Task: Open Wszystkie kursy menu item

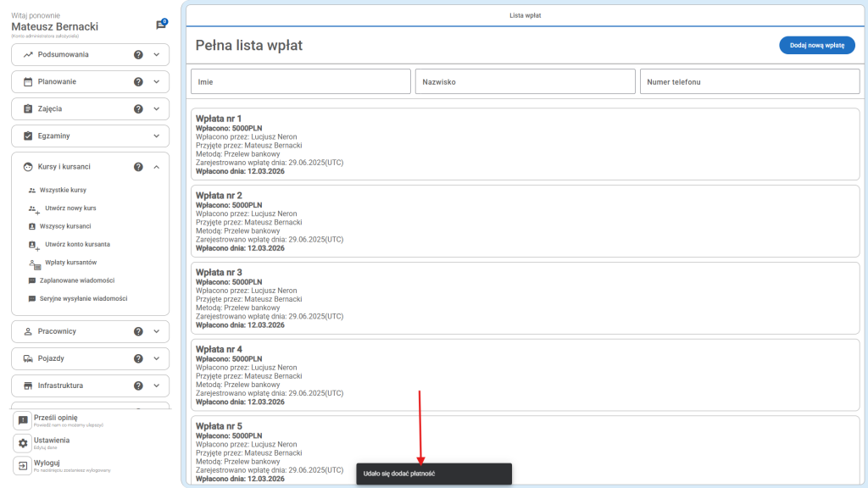Action: coord(63,191)
